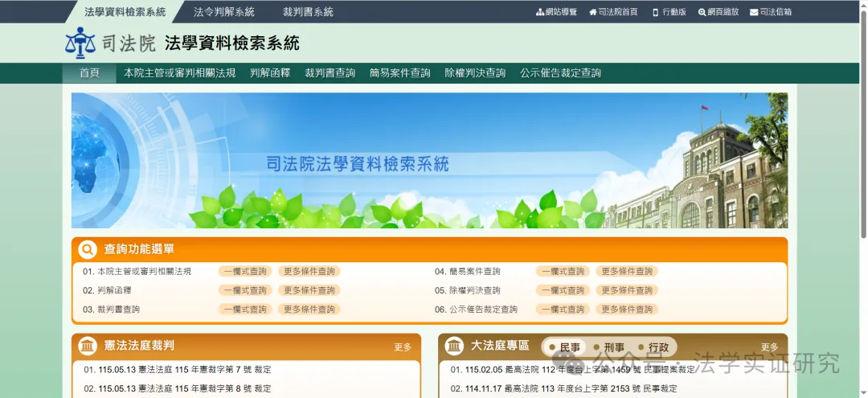Click the 司法院 scales of justice logo
This screenshot has height=398, width=868.
pos(80,43)
